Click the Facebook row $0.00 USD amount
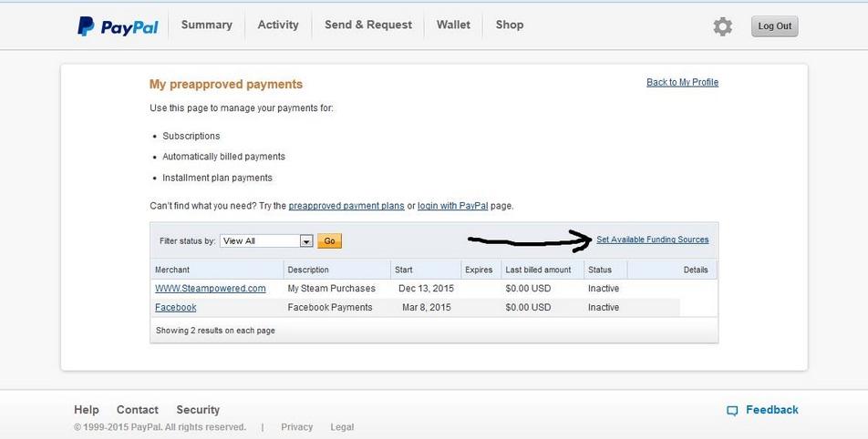 528,308
